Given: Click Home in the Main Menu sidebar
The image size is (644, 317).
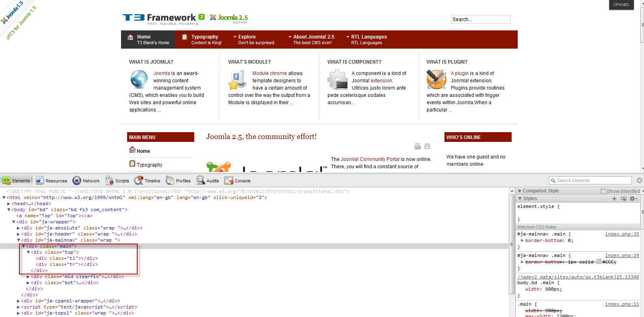Looking at the screenshot, I should pyautogui.click(x=143, y=151).
